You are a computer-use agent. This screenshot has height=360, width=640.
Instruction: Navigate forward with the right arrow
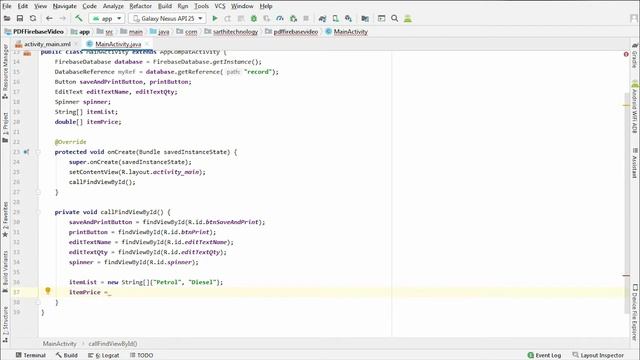62,18
